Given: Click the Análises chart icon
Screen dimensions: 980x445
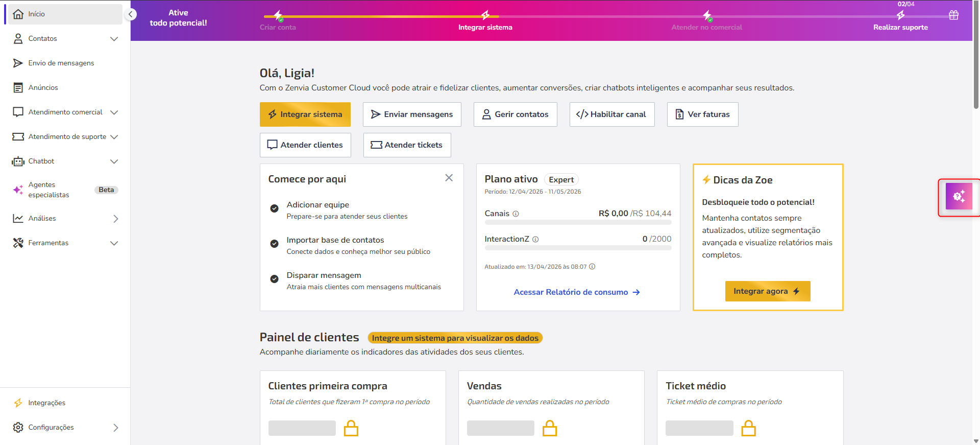Looking at the screenshot, I should tap(18, 218).
